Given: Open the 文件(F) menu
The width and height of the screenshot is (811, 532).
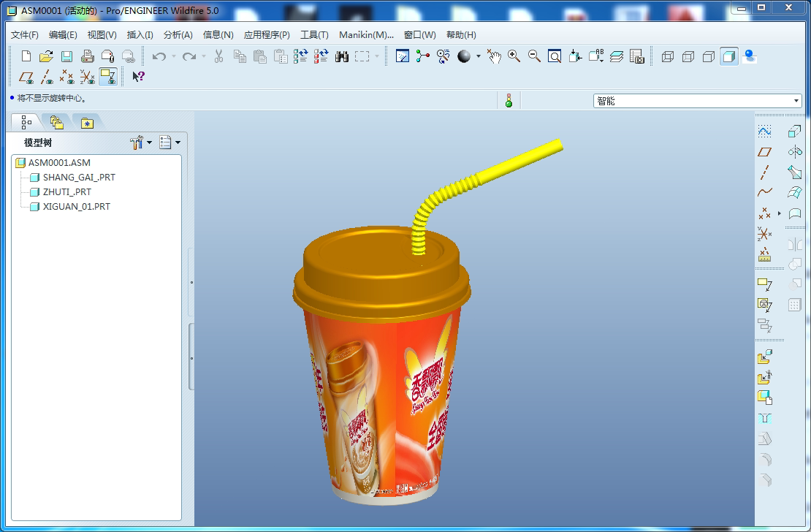Looking at the screenshot, I should pyautogui.click(x=25, y=34).
